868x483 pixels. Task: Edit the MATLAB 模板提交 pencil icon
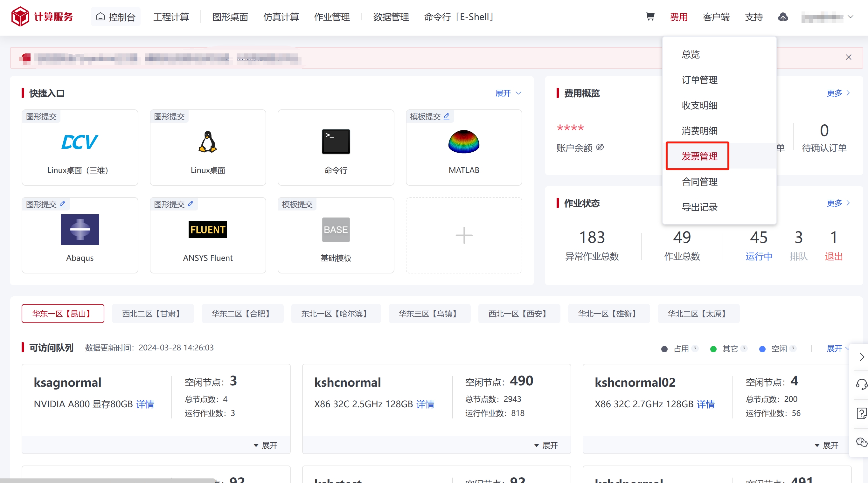pos(447,116)
